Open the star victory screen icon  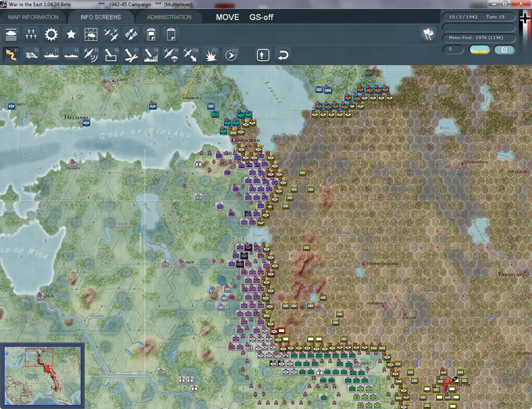[71, 34]
